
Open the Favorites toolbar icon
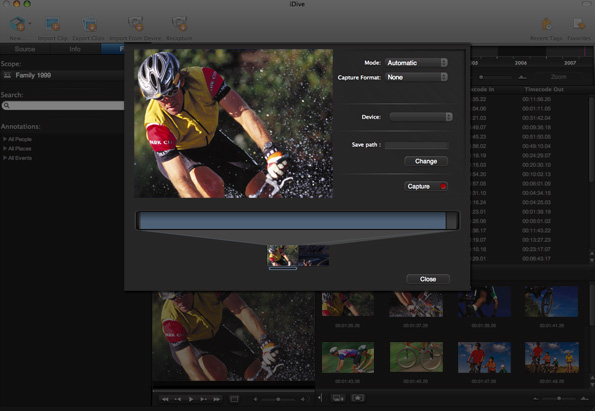[579, 24]
